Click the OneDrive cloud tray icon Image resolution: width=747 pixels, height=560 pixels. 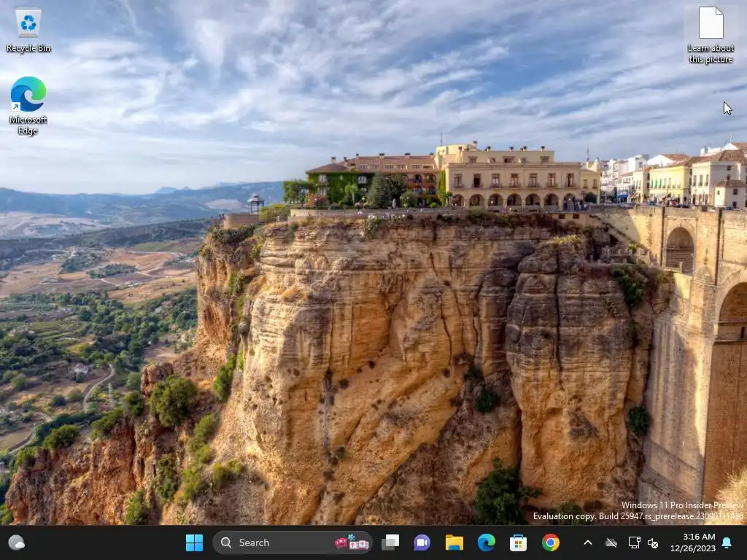pos(611,542)
